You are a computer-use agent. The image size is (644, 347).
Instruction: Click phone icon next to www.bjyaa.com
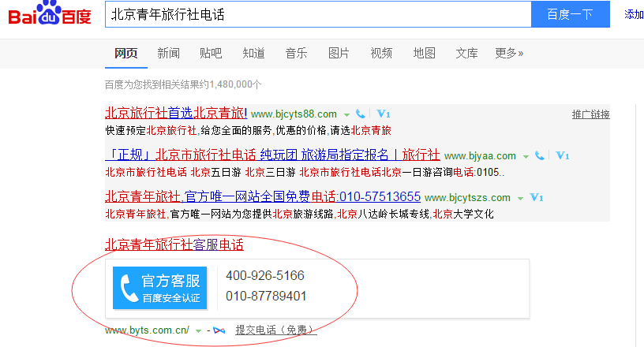tap(540, 156)
